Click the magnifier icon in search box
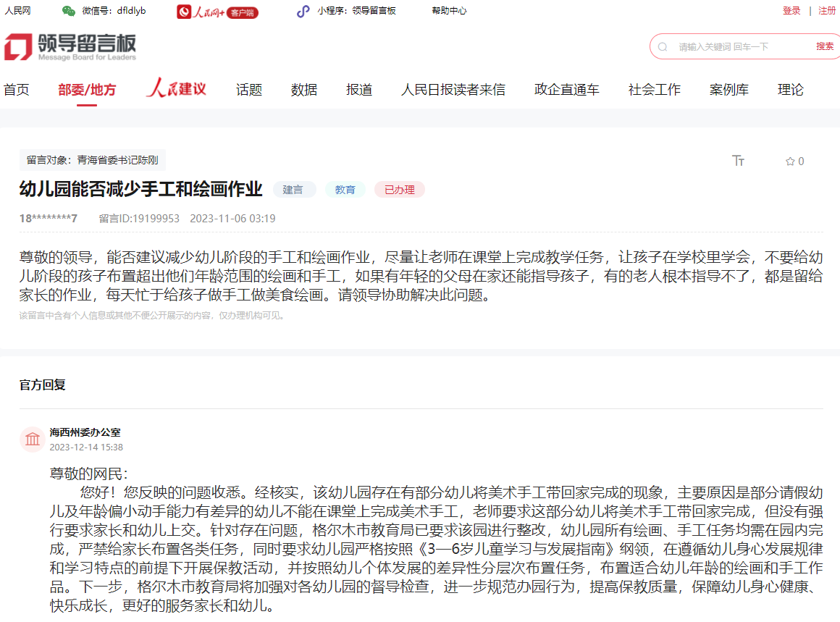 click(662, 46)
